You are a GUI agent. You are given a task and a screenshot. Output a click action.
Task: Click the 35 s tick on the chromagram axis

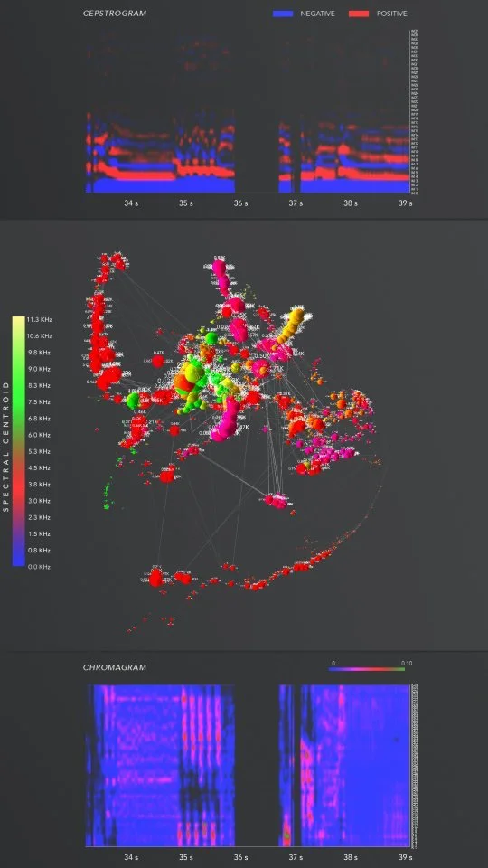(186, 857)
